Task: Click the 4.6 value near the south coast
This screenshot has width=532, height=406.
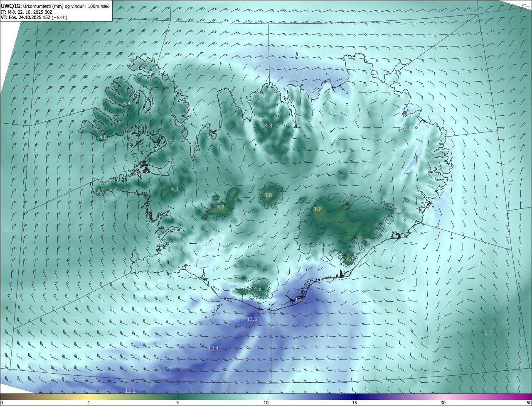Action: coord(257,289)
